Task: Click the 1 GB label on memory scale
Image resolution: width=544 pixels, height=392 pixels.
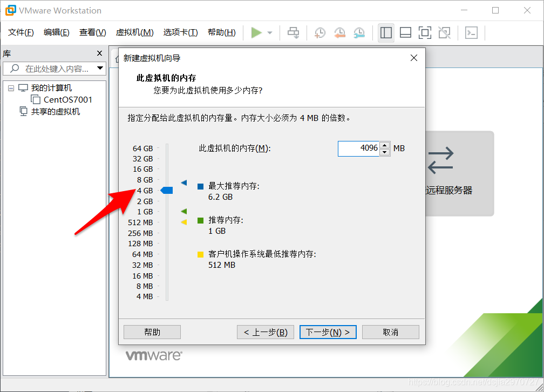Action: click(145, 212)
